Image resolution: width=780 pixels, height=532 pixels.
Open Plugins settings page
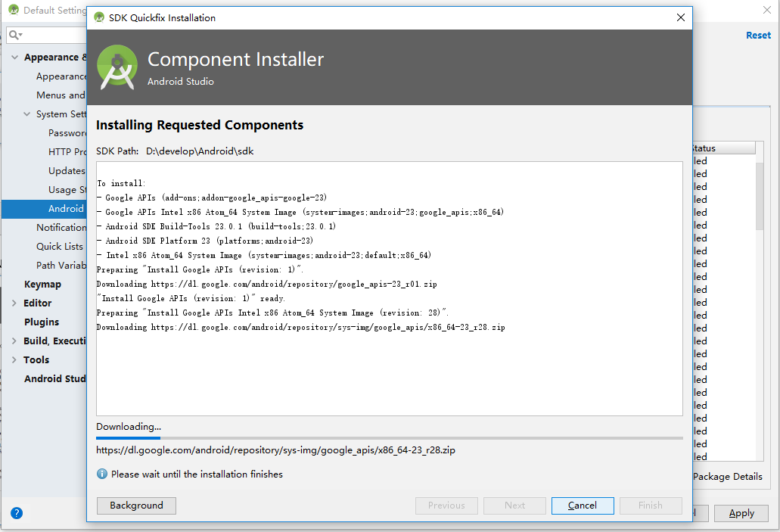(41, 322)
